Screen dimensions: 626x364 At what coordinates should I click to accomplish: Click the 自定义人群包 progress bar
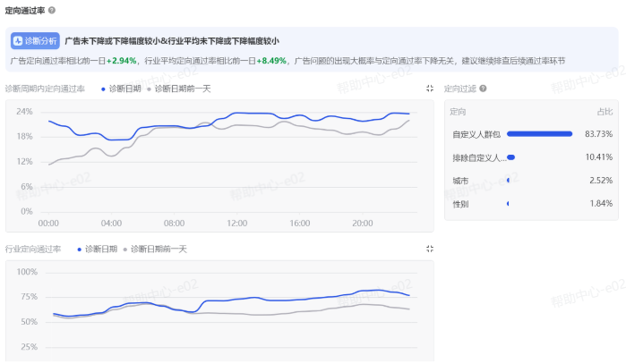[539, 134]
